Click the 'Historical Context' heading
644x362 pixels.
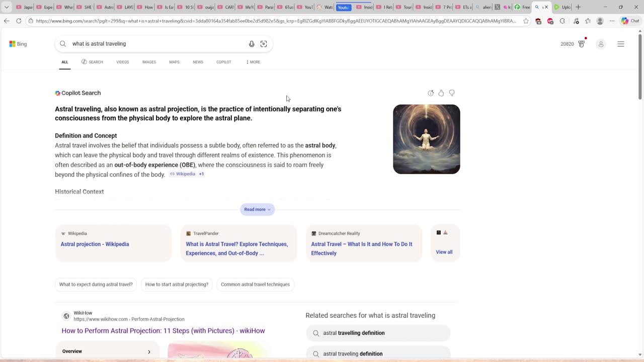pos(79,192)
